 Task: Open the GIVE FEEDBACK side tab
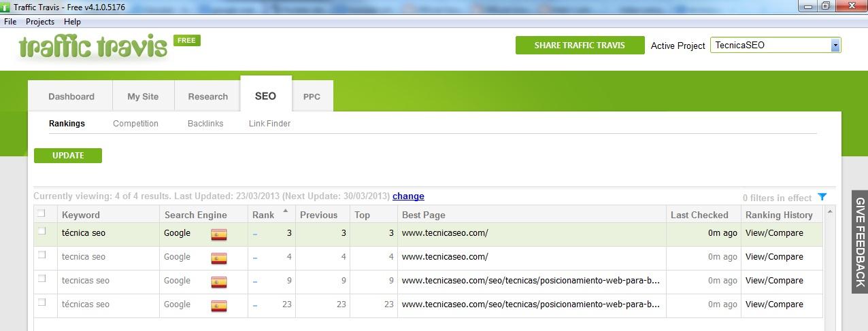860,242
